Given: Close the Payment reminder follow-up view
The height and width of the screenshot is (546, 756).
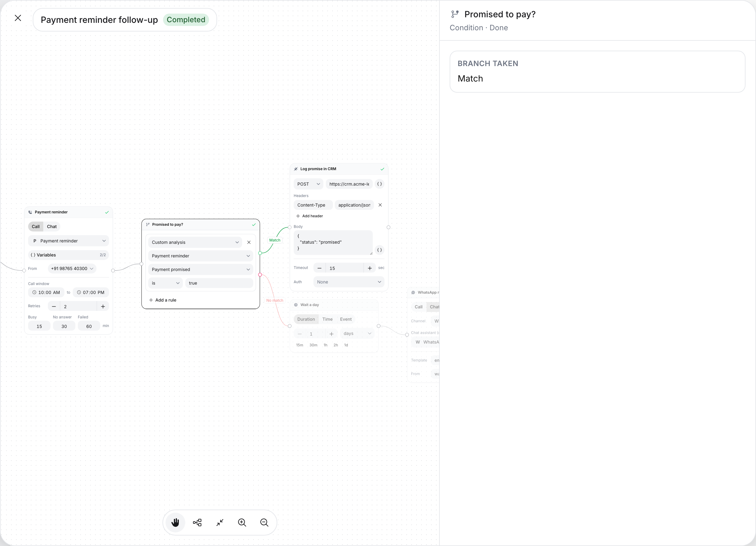Looking at the screenshot, I should coord(18,18).
